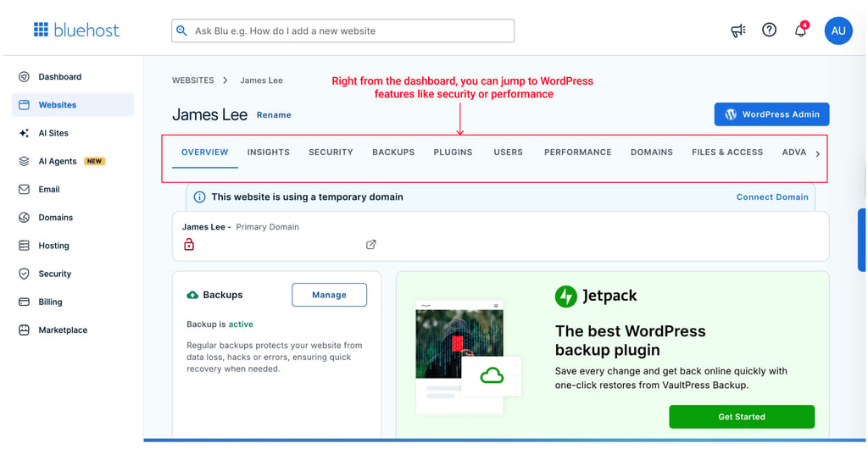Click the search magnifier icon
The height and width of the screenshot is (449, 868).
point(181,31)
